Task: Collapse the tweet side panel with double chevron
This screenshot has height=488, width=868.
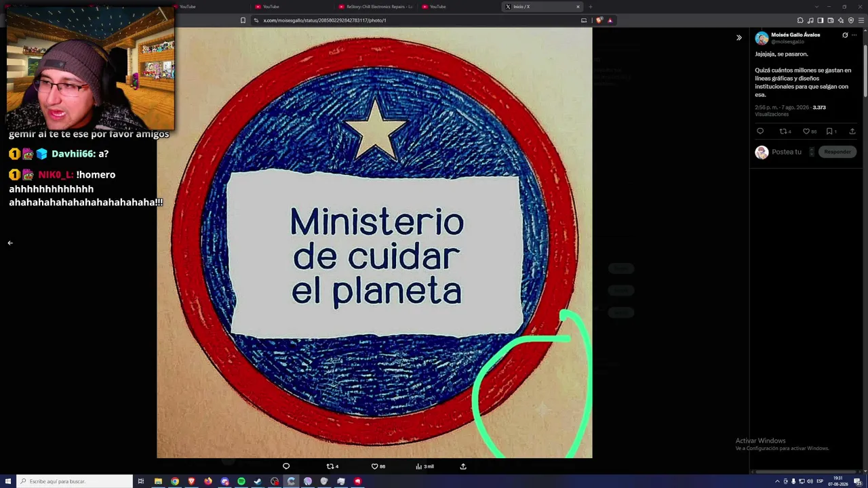Action: point(739,38)
